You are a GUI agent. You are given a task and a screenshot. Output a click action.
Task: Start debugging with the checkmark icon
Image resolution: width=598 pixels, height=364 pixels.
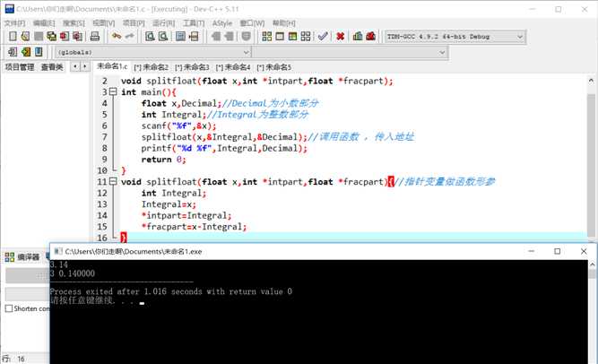323,36
